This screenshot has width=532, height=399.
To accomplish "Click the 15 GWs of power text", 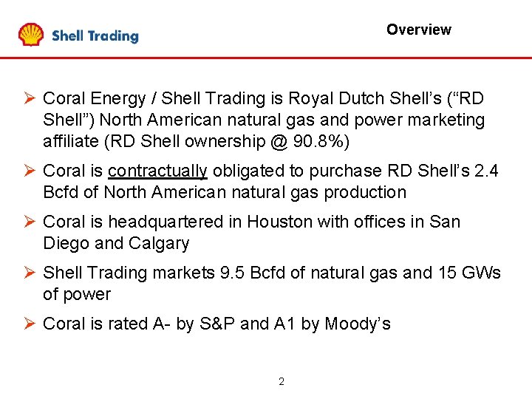I will 272,283.
